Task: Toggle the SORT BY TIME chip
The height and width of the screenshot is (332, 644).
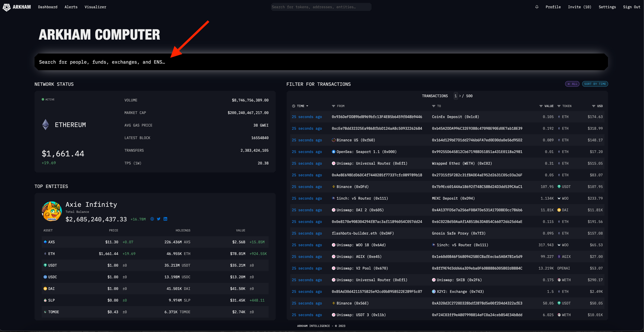Action: 595,84
